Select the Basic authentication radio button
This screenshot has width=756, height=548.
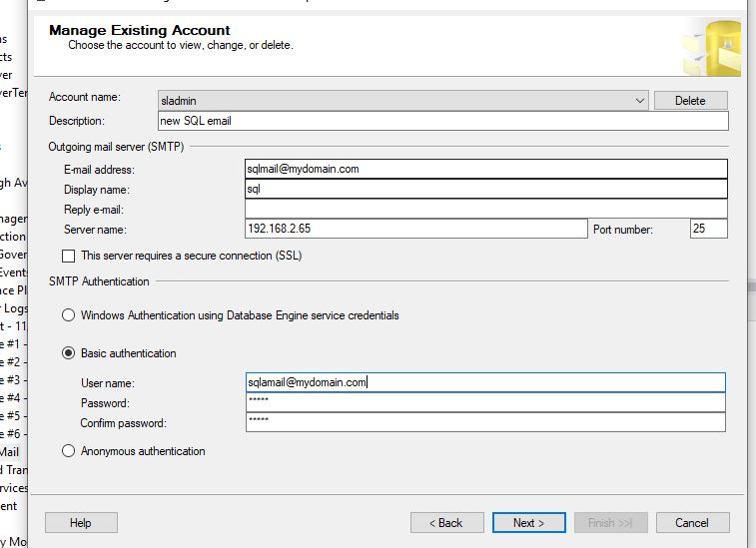tap(69, 353)
